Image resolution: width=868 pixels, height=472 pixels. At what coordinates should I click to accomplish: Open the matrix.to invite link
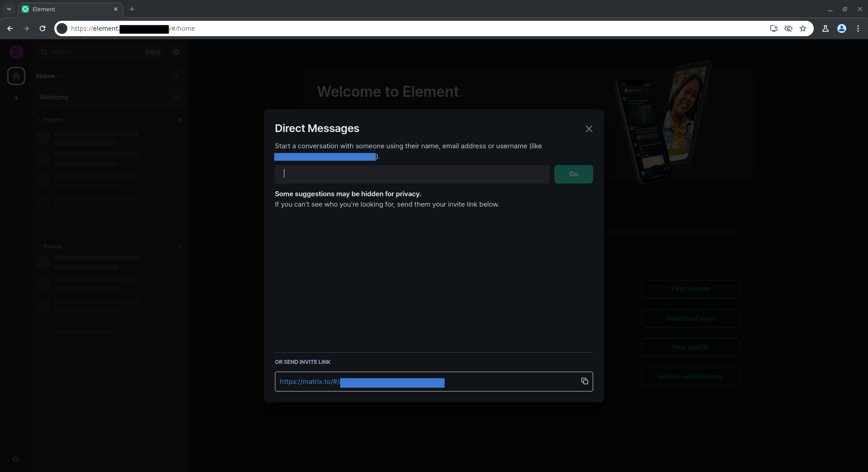click(x=362, y=382)
